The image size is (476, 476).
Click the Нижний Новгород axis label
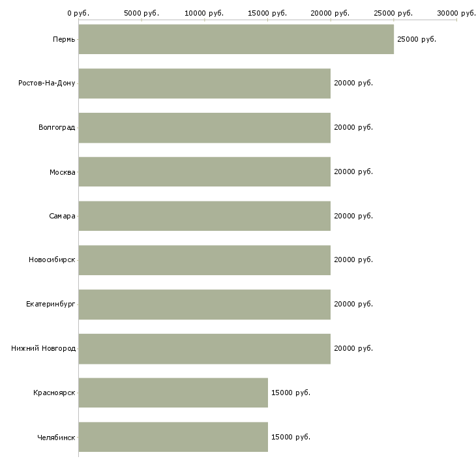[x=43, y=349]
